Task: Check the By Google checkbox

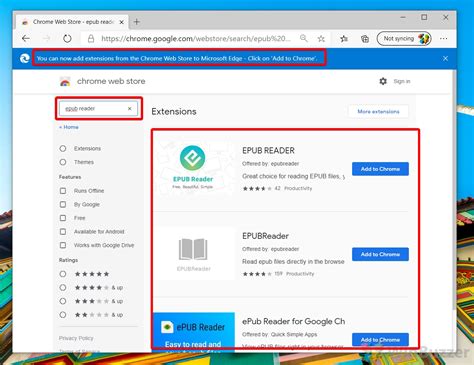Action: pyautogui.click(x=63, y=204)
